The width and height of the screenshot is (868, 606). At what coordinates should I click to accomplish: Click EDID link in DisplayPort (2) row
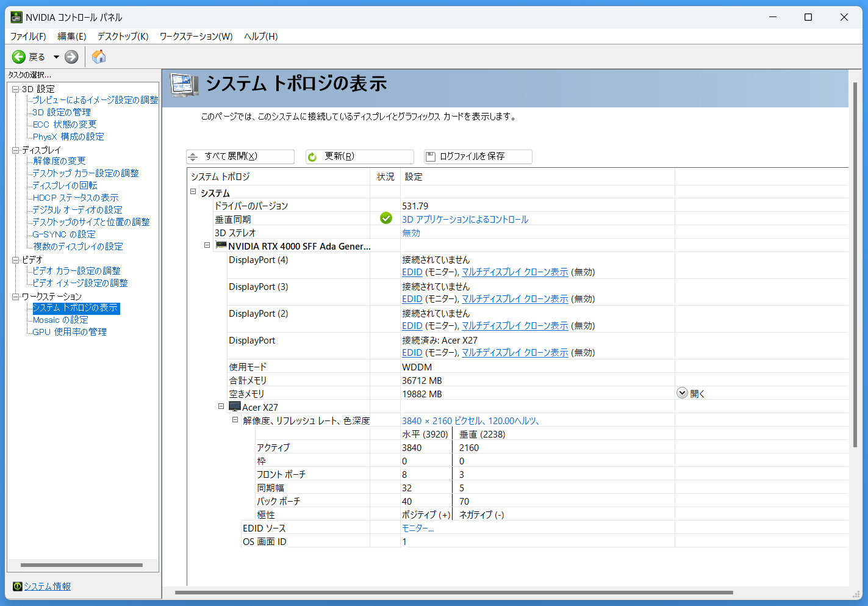point(412,326)
